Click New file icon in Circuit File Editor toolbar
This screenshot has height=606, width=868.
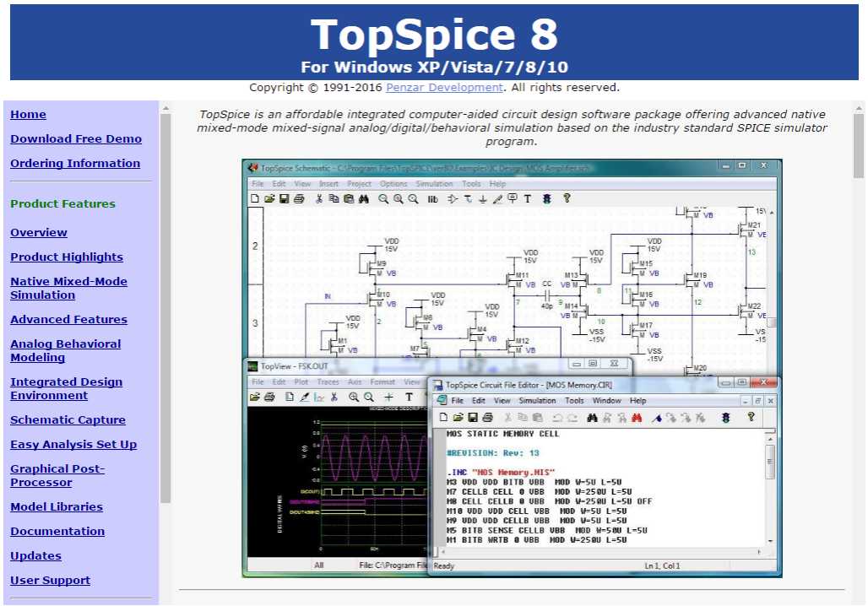(x=443, y=417)
